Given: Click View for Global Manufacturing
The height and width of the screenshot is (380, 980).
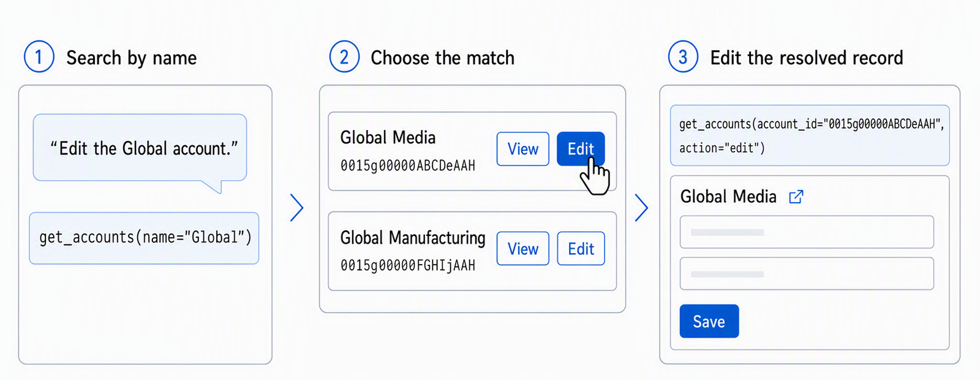Looking at the screenshot, I should [x=523, y=249].
